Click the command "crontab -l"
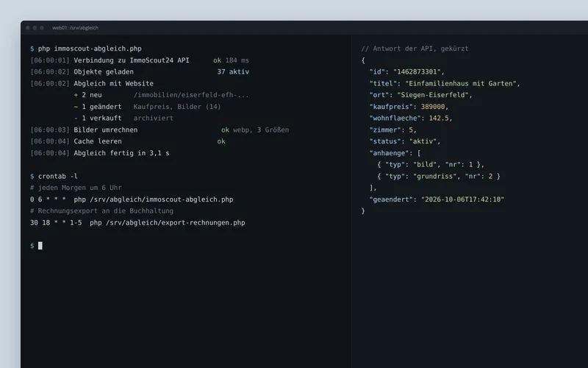Image resolution: width=588 pixels, height=368 pixels. point(58,177)
